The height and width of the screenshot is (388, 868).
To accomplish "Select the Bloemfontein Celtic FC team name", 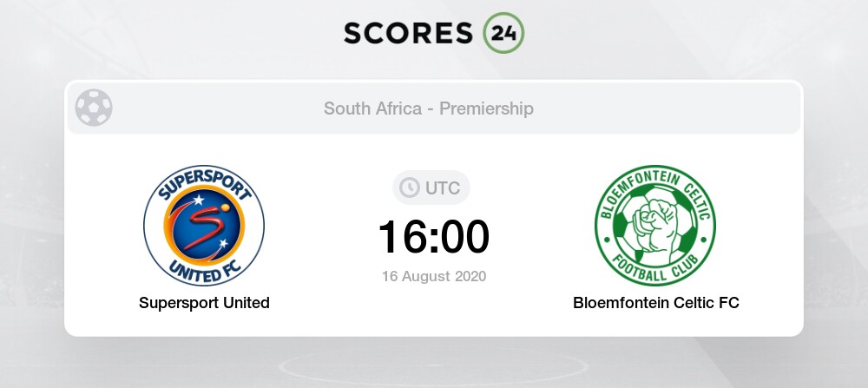I will (x=656, y=303).
